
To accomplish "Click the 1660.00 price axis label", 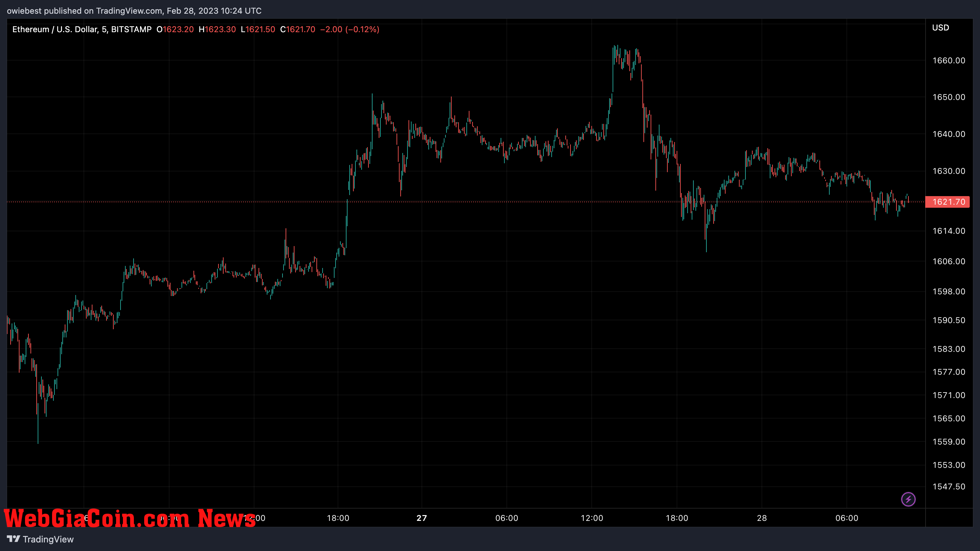I will 949,61.
